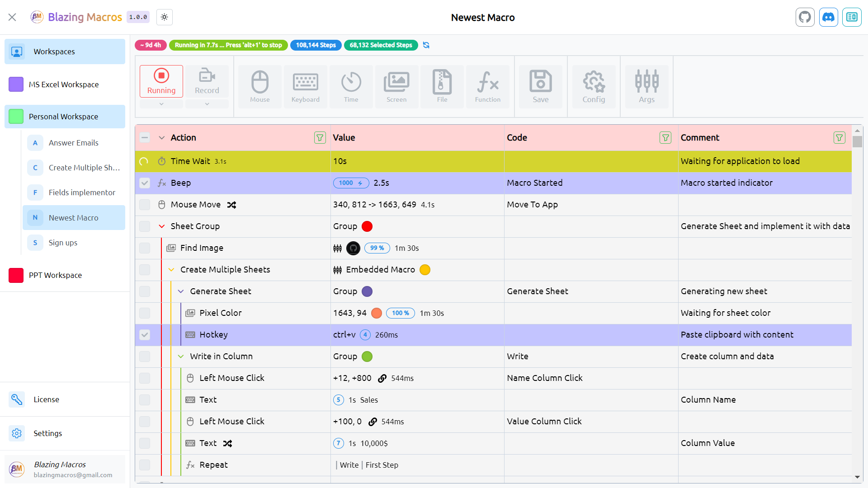
Task: Open the Fields implementor macro
Action: (x=74, y=192)
